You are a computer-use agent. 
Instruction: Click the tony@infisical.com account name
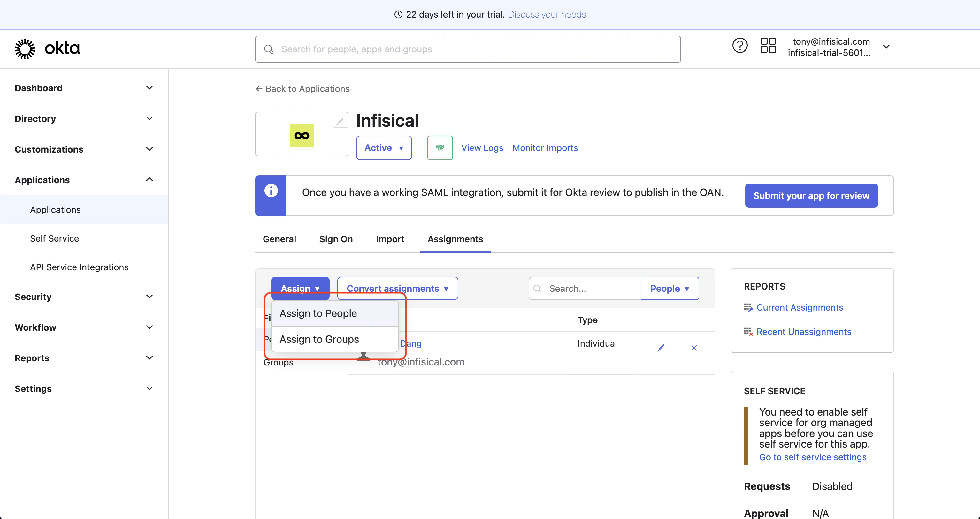(x=831, y=41)
